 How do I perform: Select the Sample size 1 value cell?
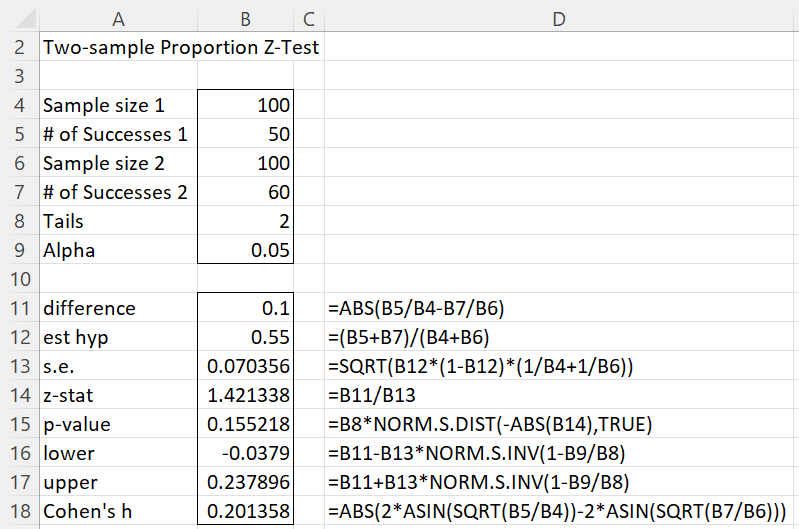coord(246,105)
